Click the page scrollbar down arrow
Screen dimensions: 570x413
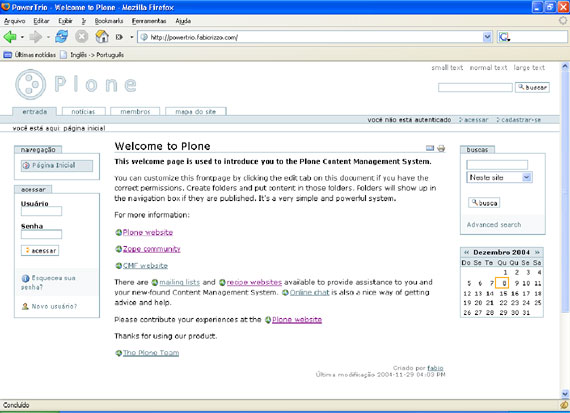pos(565,394)
